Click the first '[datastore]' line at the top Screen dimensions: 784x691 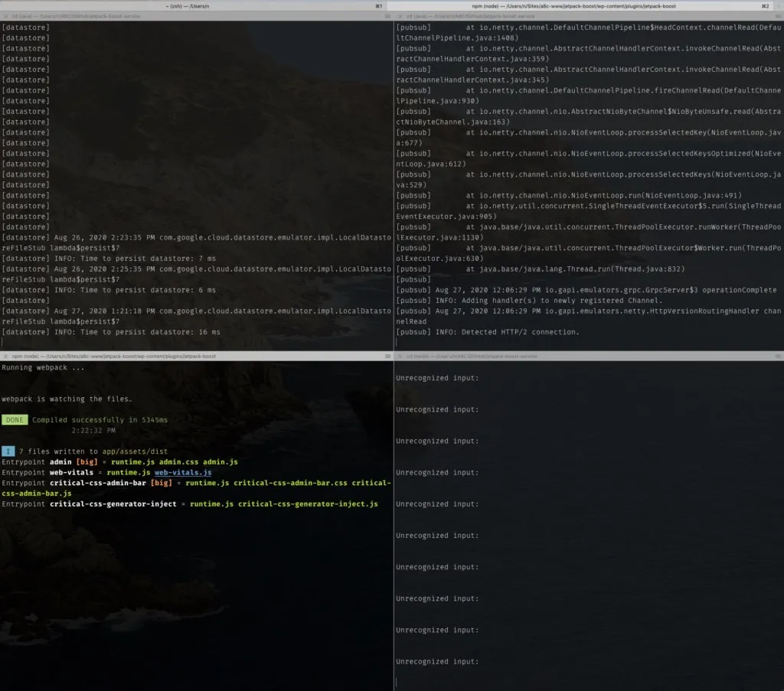(x=25, y=27)
